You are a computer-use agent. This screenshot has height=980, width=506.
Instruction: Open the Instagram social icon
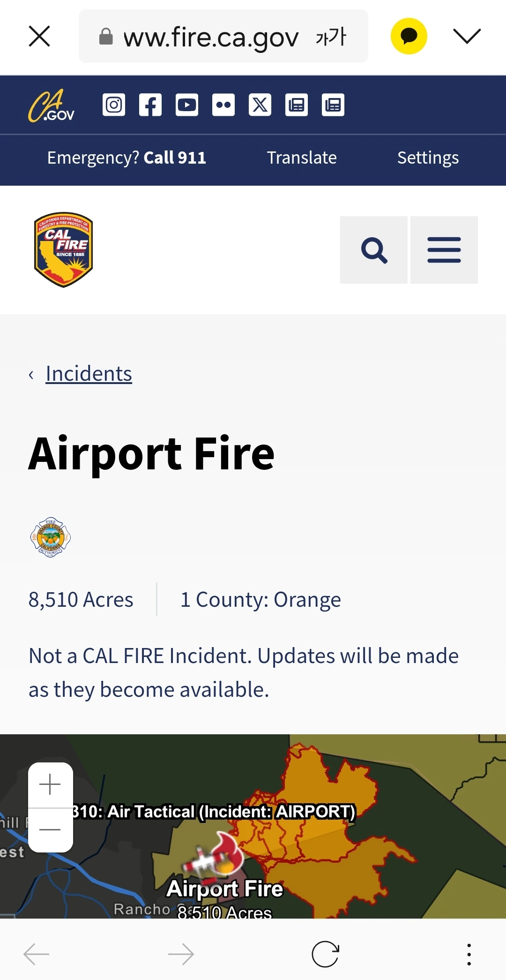click(x=114, y=105)
